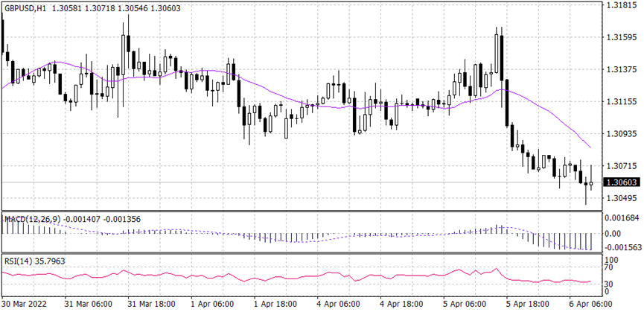The width and height of the screenshot is (644, 312).
Task: Click the pink RSI line
Action: click(x=298, y=276)
